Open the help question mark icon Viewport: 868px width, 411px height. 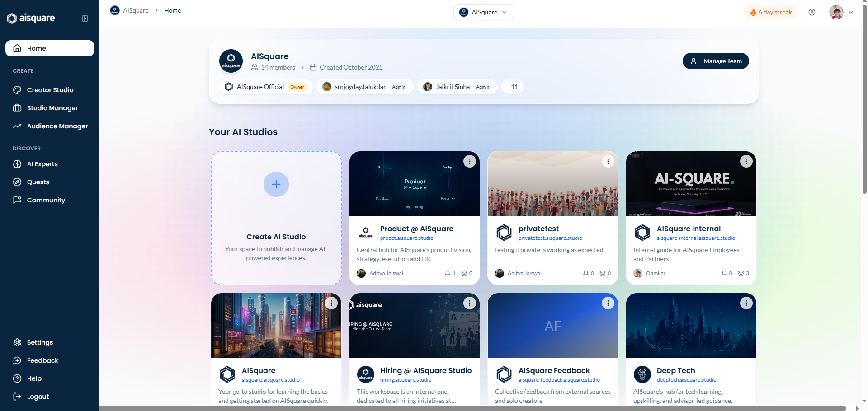(812, 12)
